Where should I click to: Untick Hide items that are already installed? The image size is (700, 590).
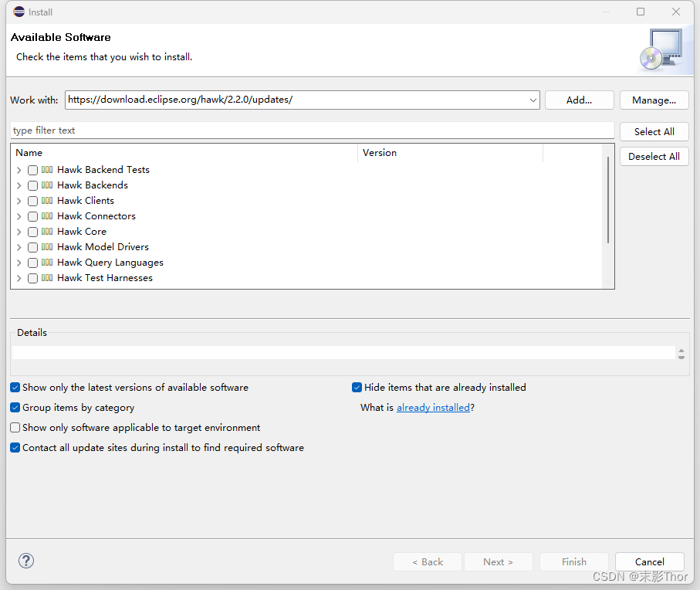coord(357,387)
